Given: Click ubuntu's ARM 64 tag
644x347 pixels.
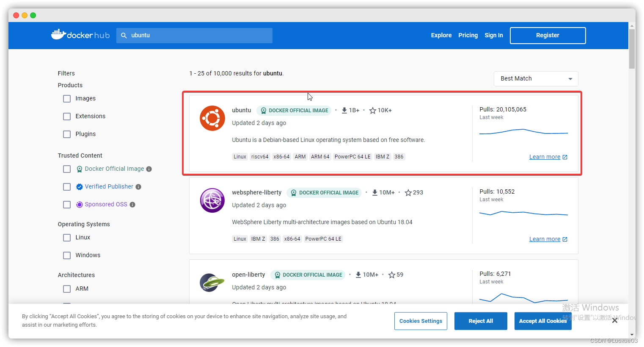Looking at the screenshot, I should [320, 157].
